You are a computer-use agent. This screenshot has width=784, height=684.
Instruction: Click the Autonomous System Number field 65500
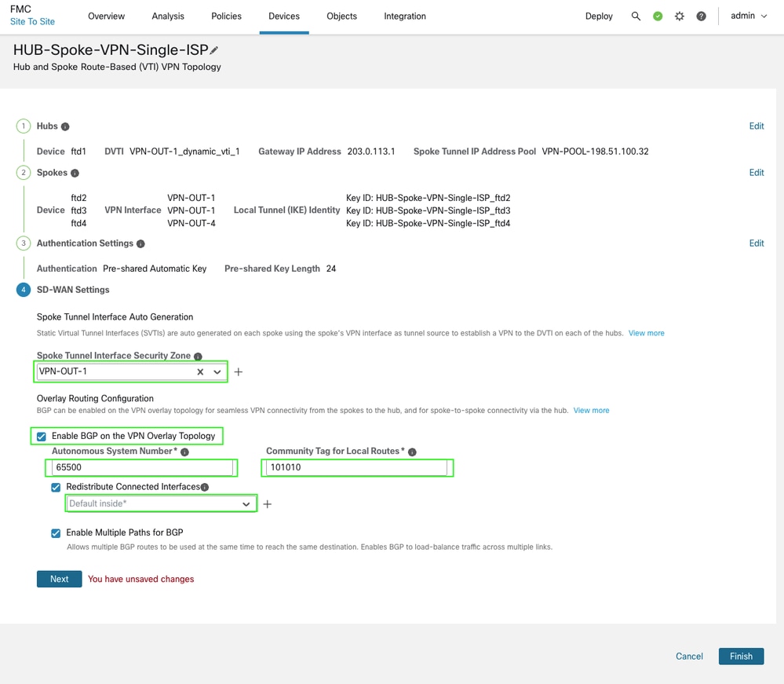click(x=142, y=467)
